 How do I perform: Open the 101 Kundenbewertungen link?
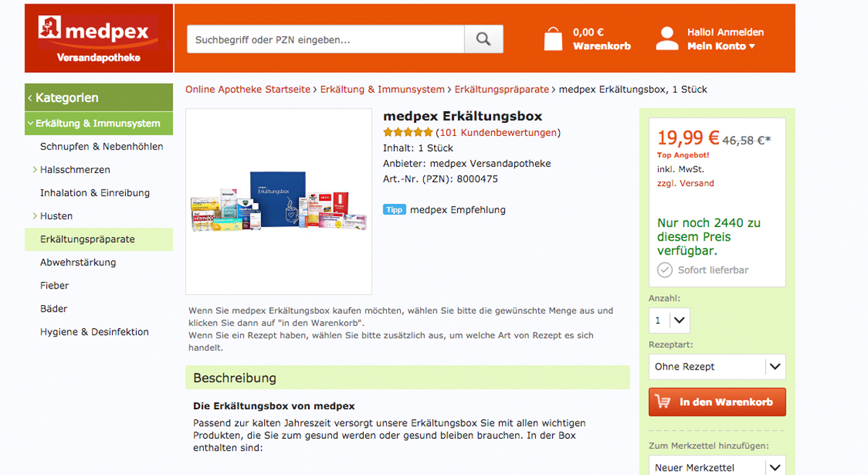[498, 132]
